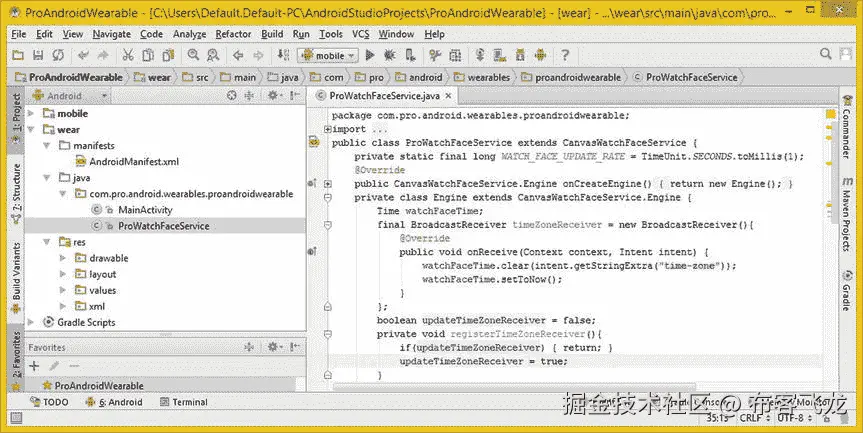Click the Search Everywhere magnifier icon
Screen dimensions: 863x433
tap(826, 54)
